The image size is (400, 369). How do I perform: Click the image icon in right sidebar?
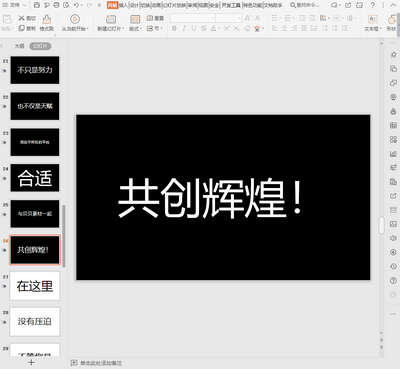coord(393,224)
